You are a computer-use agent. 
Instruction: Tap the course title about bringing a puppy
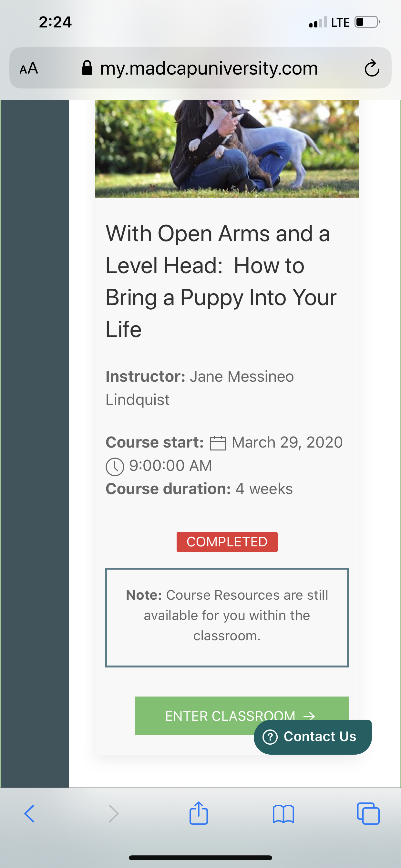coord(221,281)
